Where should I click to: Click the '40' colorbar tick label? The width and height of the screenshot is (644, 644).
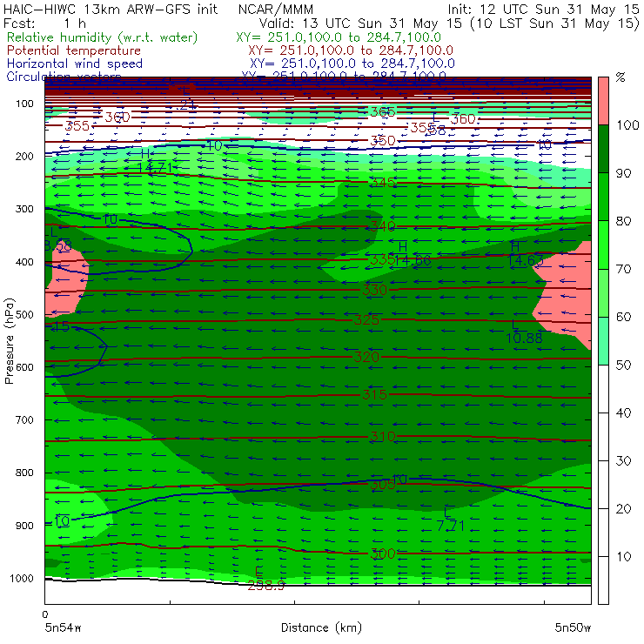tap(623, 413)
